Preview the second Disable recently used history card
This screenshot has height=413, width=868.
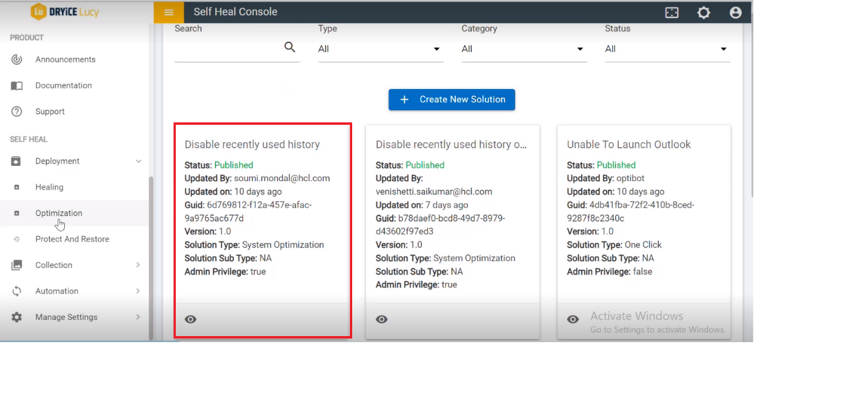pyautogui.click(x=381, y=319)
